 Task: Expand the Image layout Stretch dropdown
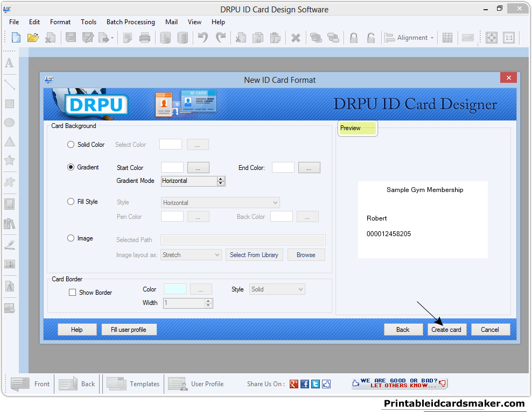(191, 255)
